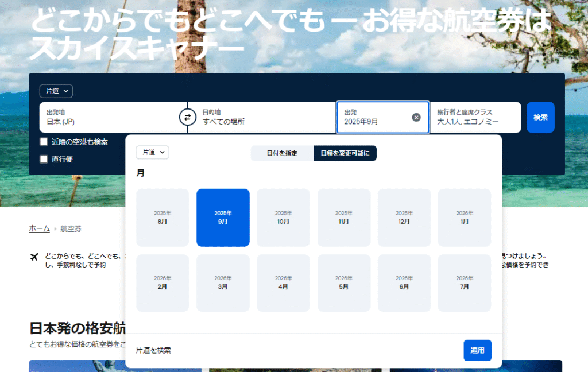
Task: Select 2026年 1月 month tile
Action: pos(465,218)
